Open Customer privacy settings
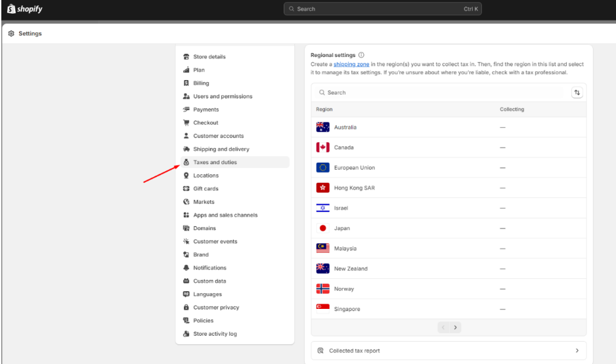This screenshot has height=364, width=616. (235, 308)
